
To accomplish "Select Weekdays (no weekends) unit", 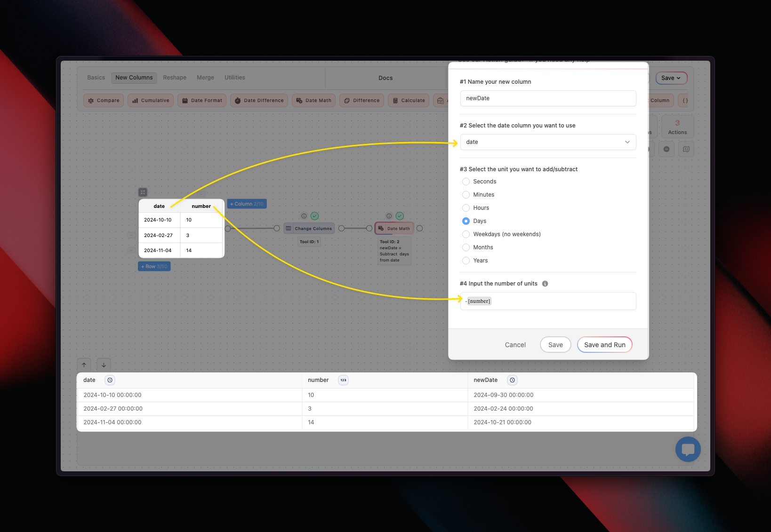I will tap(466, 234).
